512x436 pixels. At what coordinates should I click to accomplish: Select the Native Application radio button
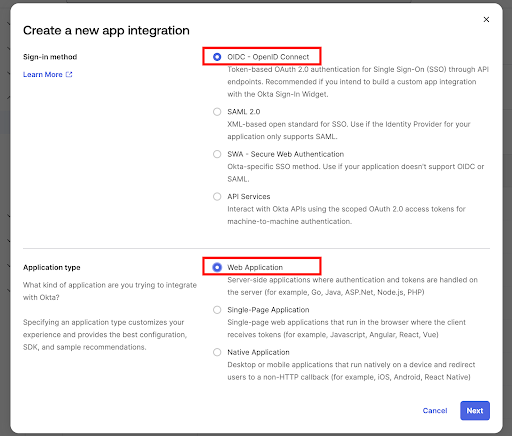coord(217,352)
